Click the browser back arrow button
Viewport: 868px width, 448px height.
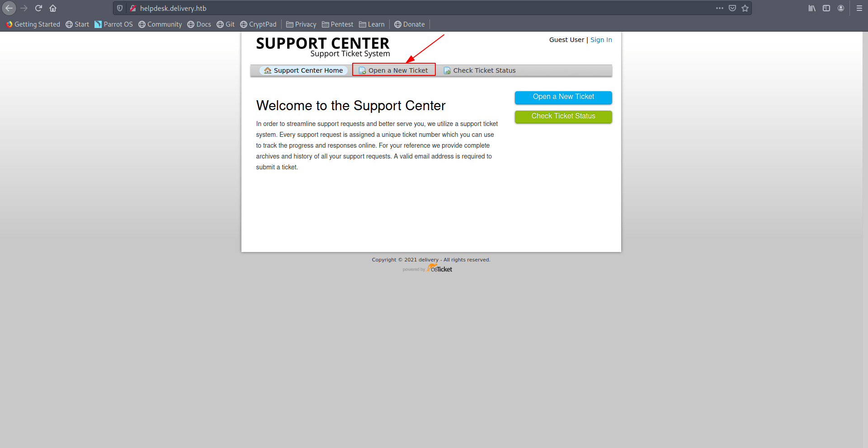pos(9,8)
